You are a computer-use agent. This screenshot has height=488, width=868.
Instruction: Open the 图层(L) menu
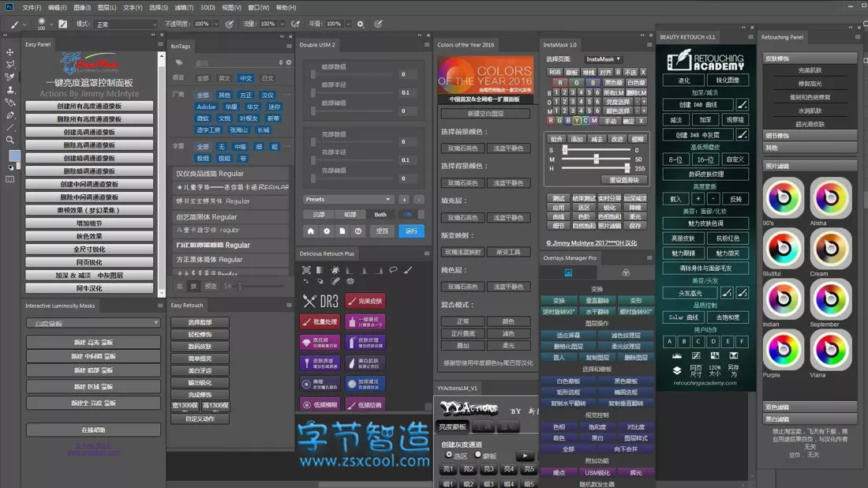pos(107,8)
